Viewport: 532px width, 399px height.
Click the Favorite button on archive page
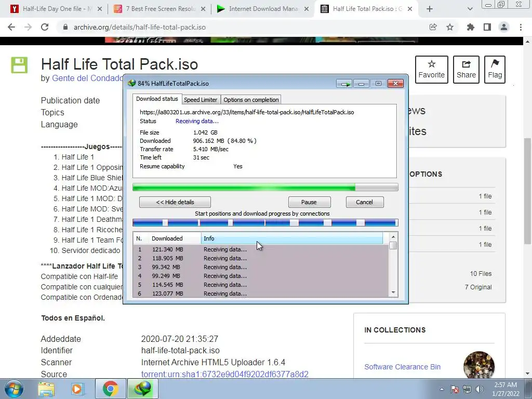432,70
